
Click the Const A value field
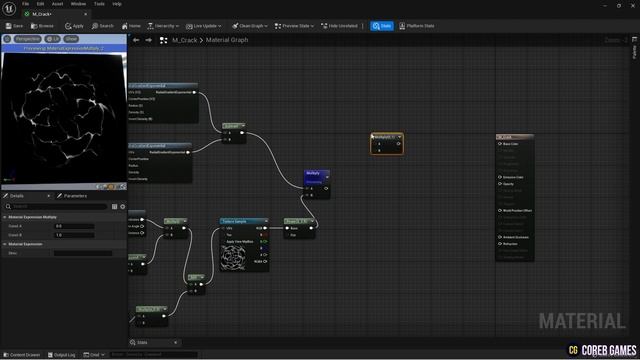74,226
